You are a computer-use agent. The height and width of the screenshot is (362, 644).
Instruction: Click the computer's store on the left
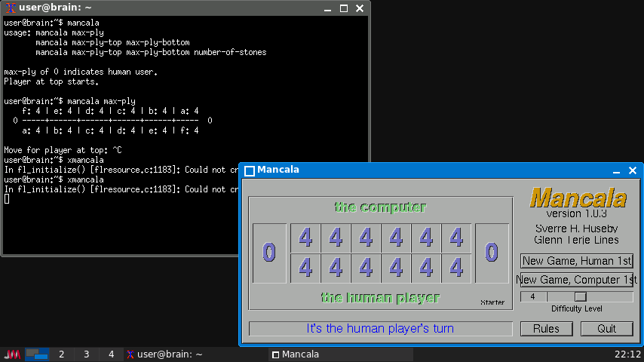(x=269, y=253)
